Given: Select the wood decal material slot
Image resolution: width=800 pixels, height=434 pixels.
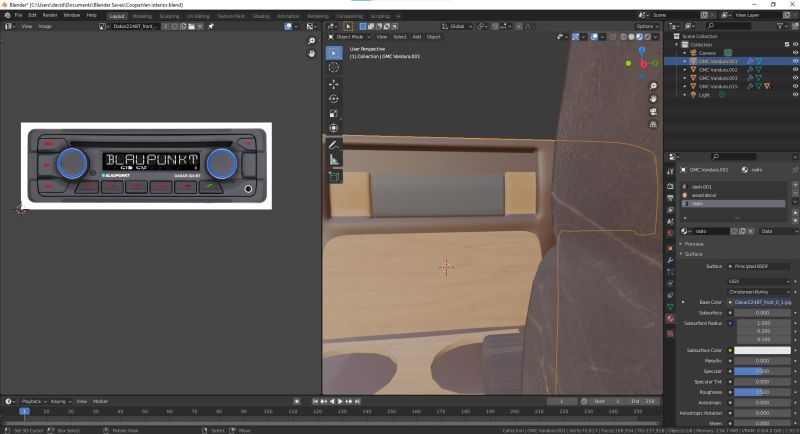Looking at the screenshot, I should click(x=704, y=195).
